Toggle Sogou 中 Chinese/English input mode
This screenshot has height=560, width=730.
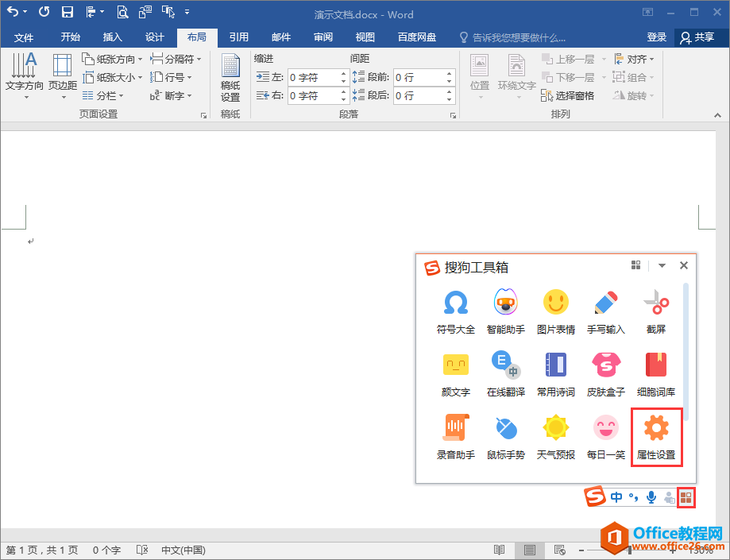617,497
